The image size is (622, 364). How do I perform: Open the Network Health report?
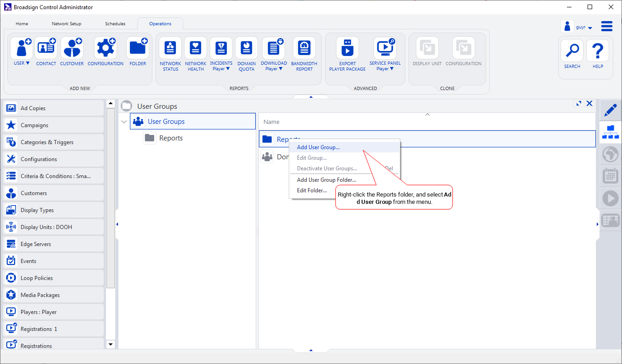pyautogui.click(x=196, y=48)
